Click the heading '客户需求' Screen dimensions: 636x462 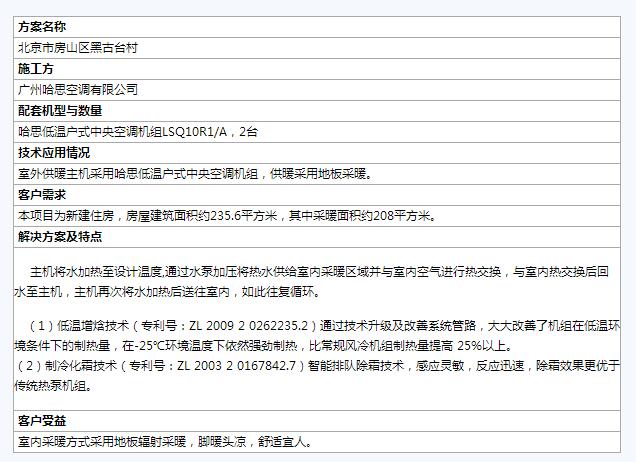pyautogui.click(x=42, y=195)
